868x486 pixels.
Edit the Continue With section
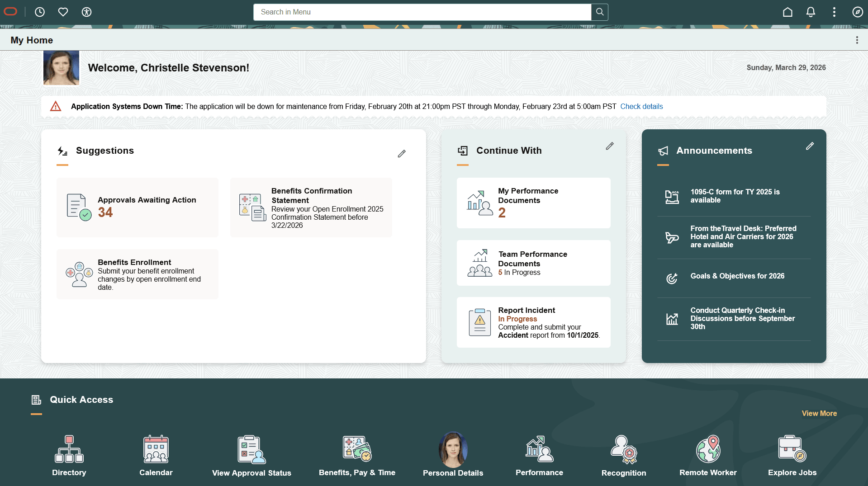tap(610, 146)
